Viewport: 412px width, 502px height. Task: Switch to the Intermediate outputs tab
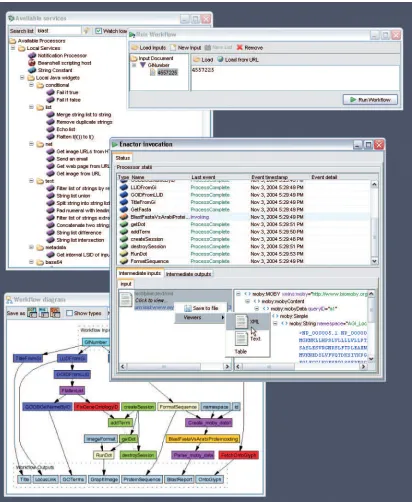coord(188,274)
